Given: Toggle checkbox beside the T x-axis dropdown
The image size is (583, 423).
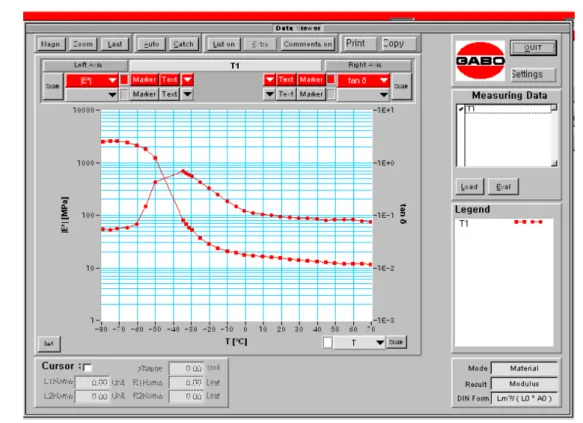Looking at the screenshot, I should (328, 342).
